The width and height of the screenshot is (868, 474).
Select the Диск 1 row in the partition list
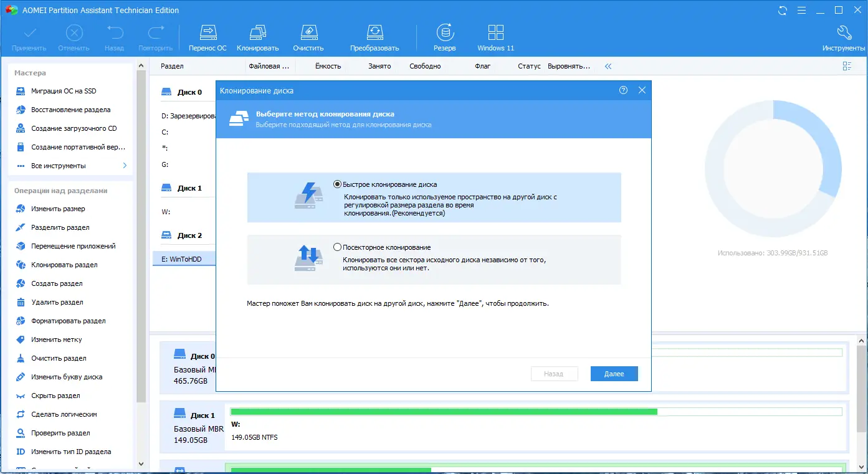pos(184,188)
